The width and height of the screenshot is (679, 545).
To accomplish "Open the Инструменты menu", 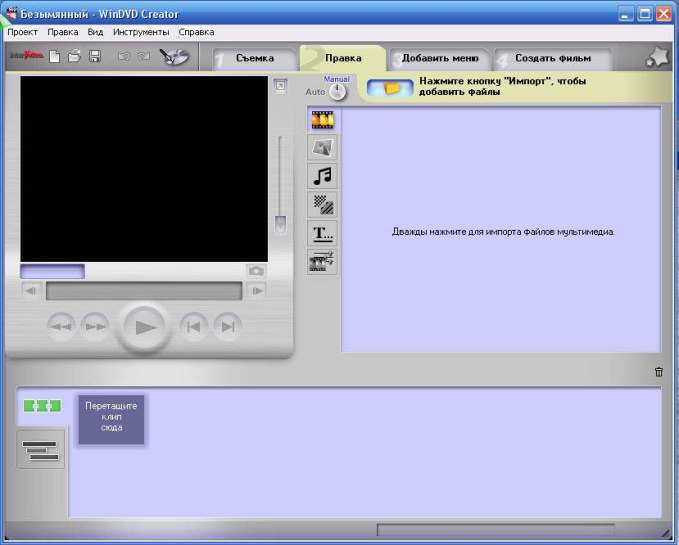I will coord(141,32).
